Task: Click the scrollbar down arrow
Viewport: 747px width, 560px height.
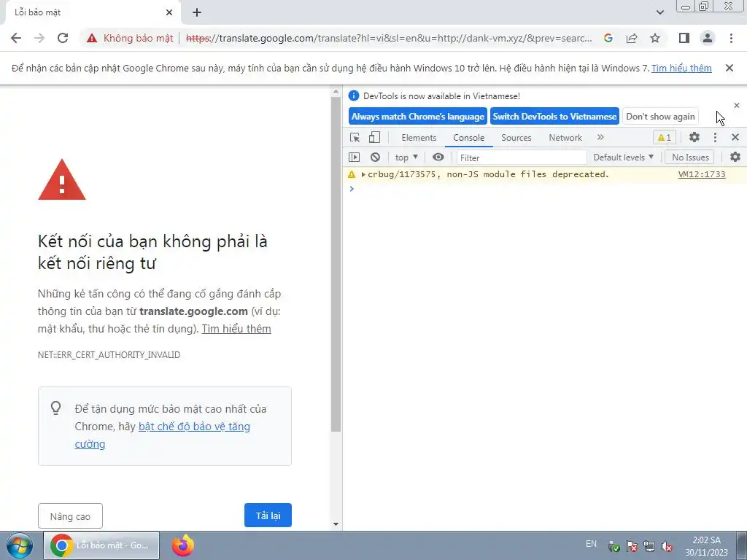Action: pos(336,524)
